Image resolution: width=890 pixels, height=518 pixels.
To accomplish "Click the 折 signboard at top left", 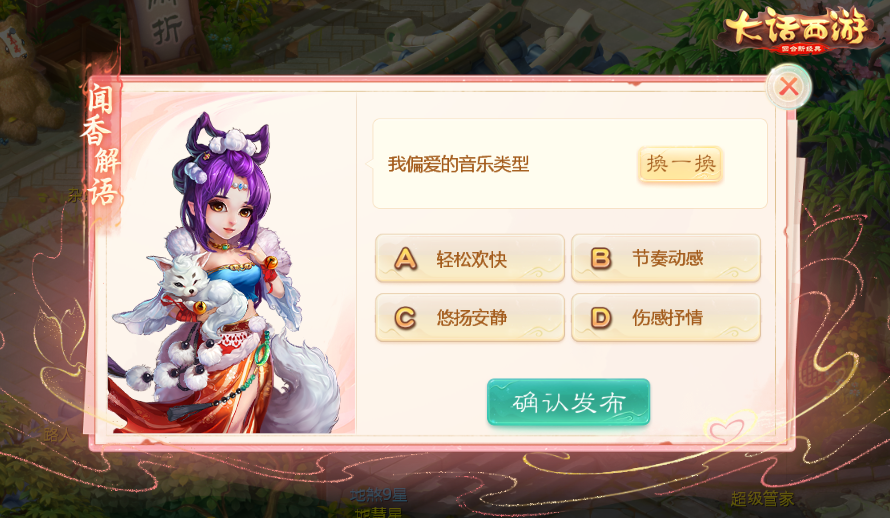I will 166,28.
